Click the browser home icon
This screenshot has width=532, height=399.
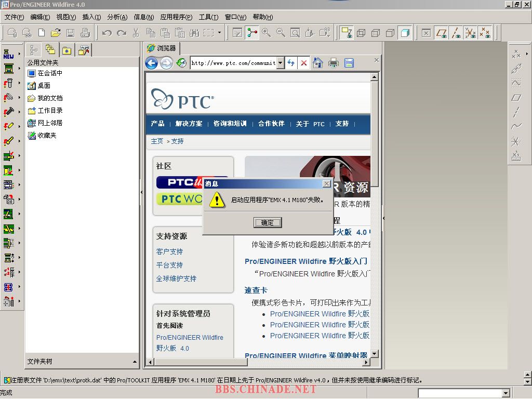tap(318, 63)
